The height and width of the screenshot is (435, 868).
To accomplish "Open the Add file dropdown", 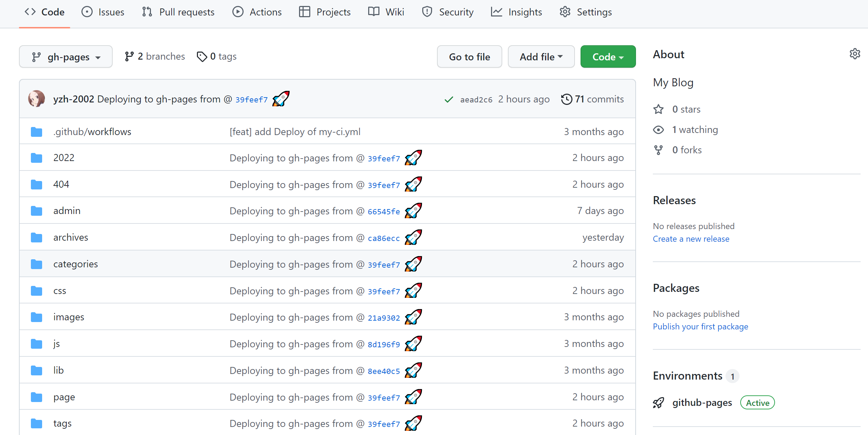I will [541, 57].
